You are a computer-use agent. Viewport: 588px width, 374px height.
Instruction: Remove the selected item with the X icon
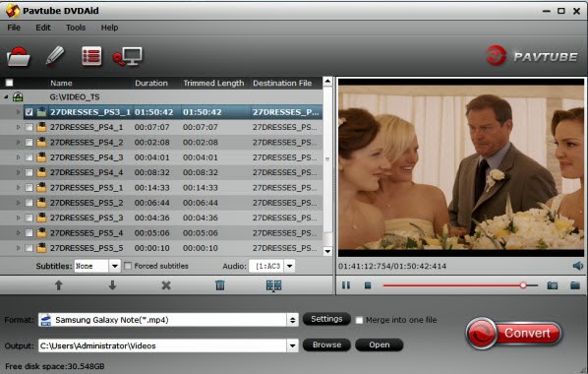(x=166, y=285)
